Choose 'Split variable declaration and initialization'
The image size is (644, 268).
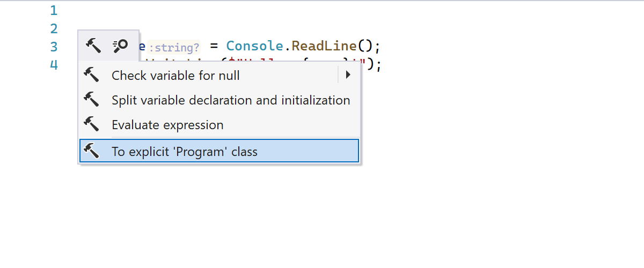click(231, 100)
